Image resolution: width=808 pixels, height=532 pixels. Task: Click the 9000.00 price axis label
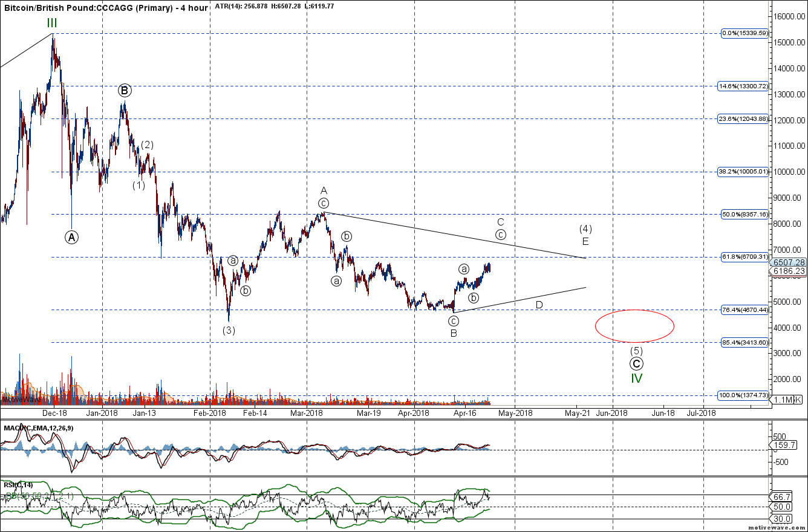(x=789, y=198)
